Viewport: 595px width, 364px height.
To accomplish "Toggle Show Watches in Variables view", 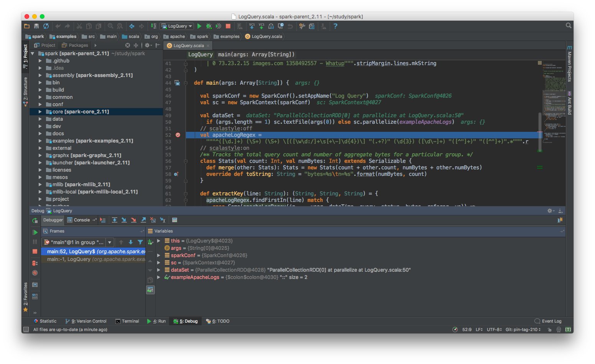I will click(x=150, y=290).
